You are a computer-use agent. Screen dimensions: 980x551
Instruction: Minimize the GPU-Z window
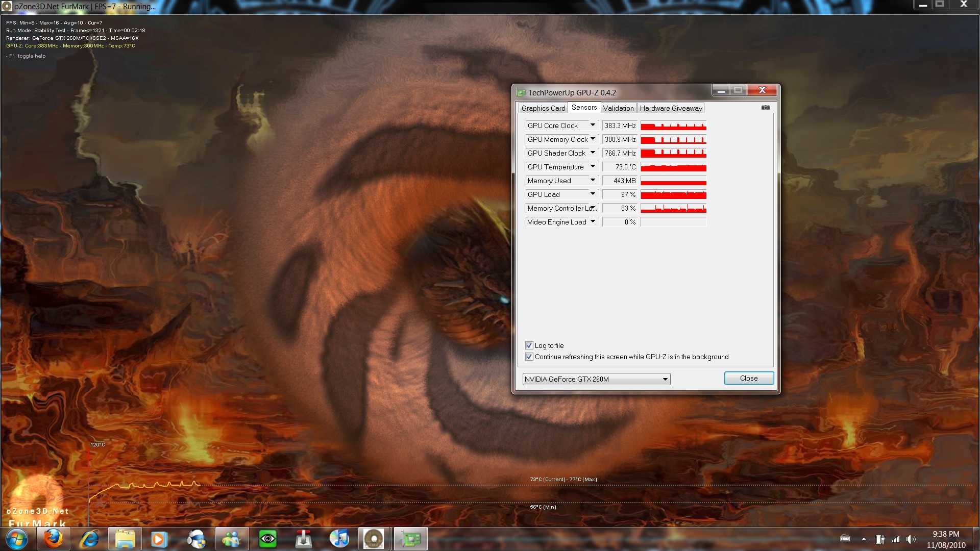coord(721,90)
